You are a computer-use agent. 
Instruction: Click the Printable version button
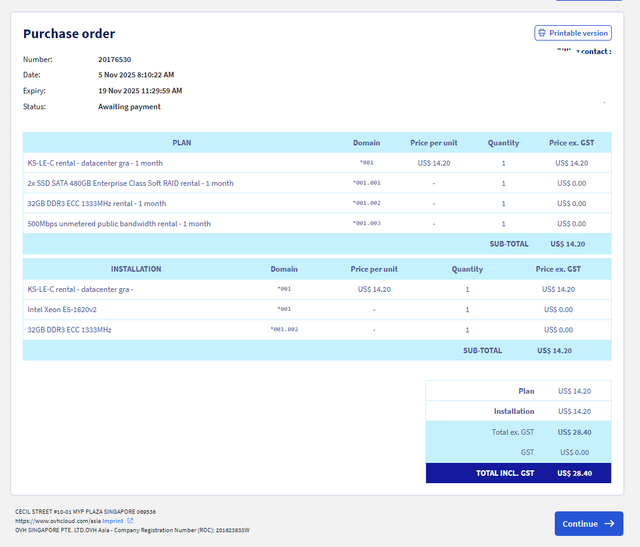click(573, 33)
